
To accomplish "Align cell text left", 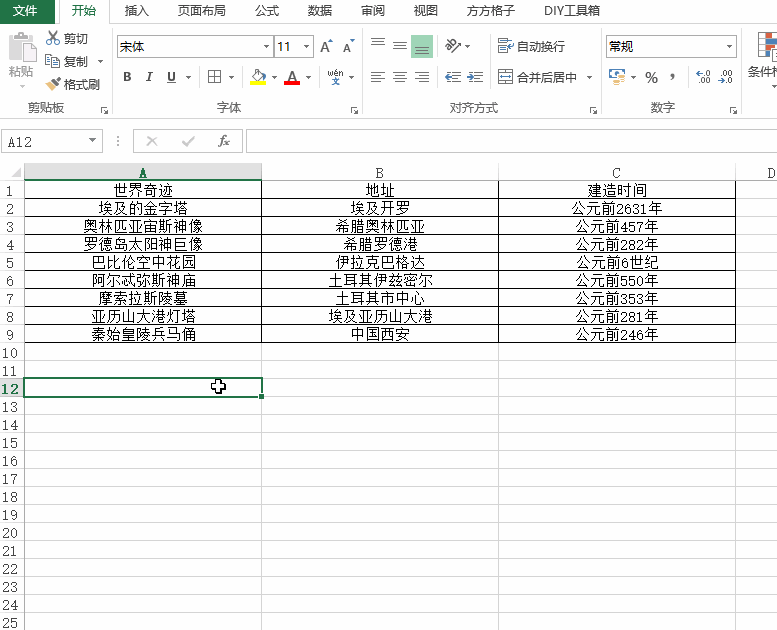I will click(x=378, y=77).
